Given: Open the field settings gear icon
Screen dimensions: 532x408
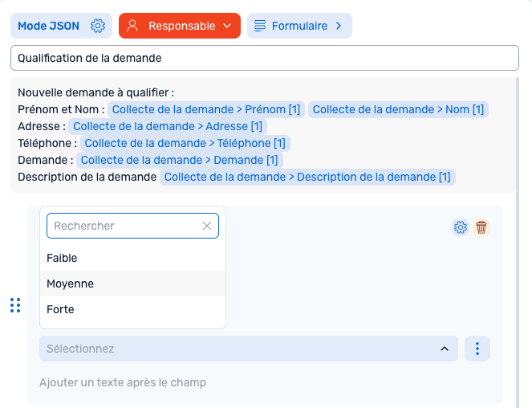Looking at the screenshot, I should pos(461,227).
